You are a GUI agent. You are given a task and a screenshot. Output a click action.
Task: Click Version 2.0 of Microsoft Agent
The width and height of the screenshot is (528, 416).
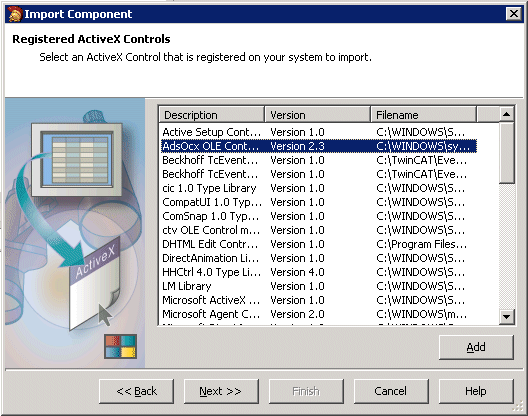pos(297,314)
